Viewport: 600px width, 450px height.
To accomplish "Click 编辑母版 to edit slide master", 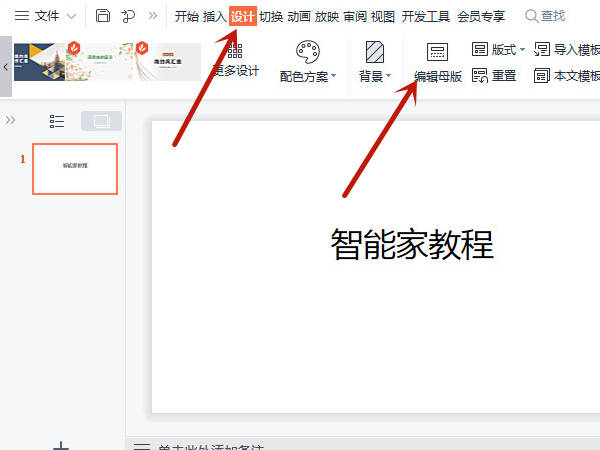I will click(438, 62).
